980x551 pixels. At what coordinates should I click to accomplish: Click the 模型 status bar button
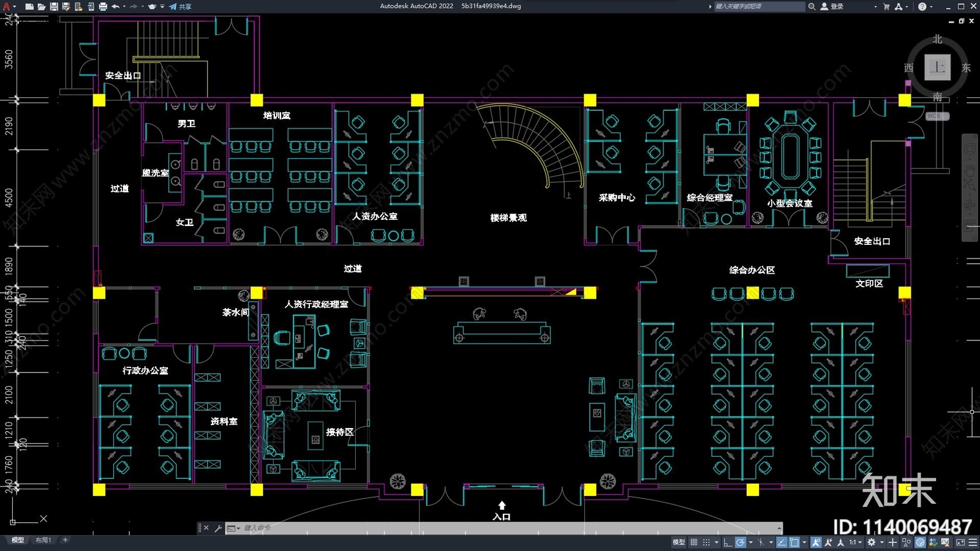coord(679,542)
